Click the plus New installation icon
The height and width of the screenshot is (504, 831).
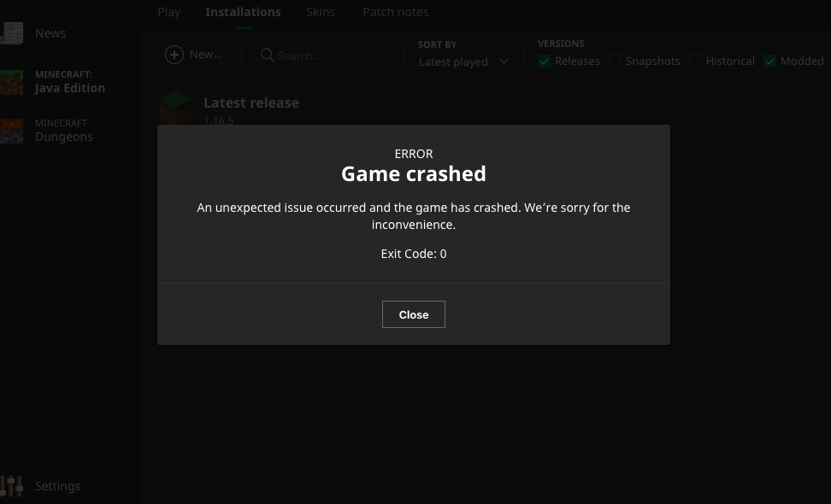pos(174,55)
